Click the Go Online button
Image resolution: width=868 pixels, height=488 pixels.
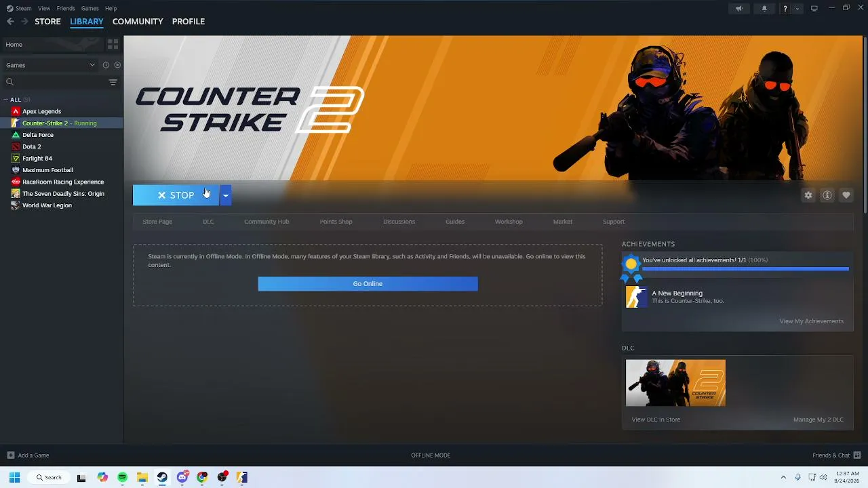pyautogui.click(x=368, y=284)
